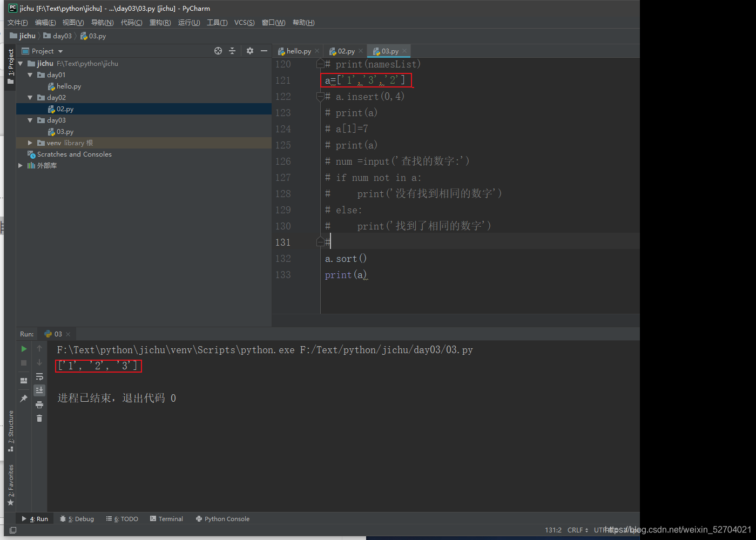Select 03.py in the project tree
Screen dimensions: 756x540
tap(60, 132)
